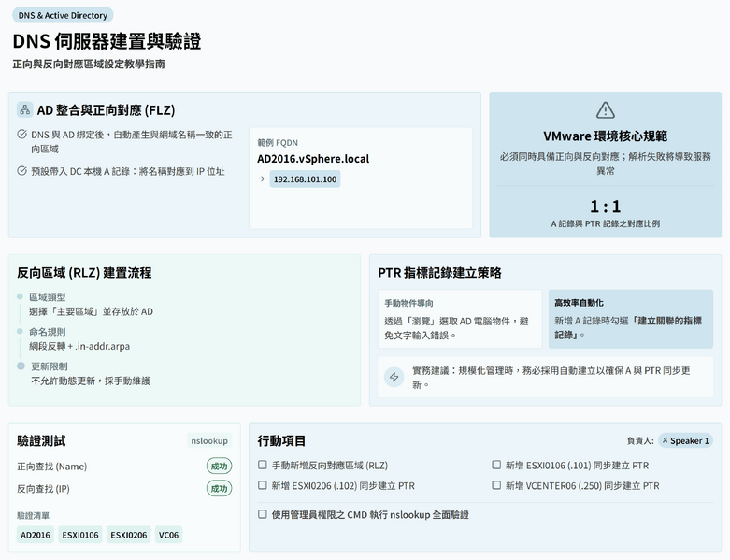Click 成功 badge for 反向查找 (IP)
Viewport: 730px width, 560px height.
tap(220, 488)
